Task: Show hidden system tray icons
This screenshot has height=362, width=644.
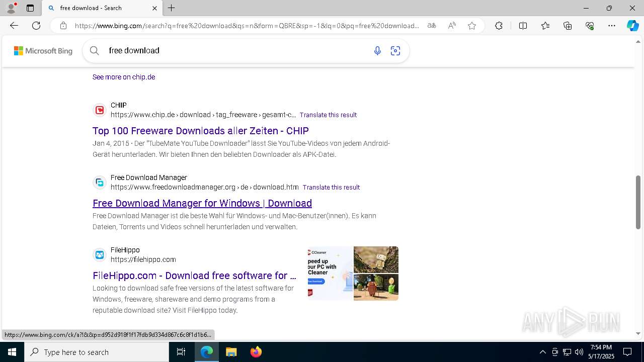Action: (542, 352)
